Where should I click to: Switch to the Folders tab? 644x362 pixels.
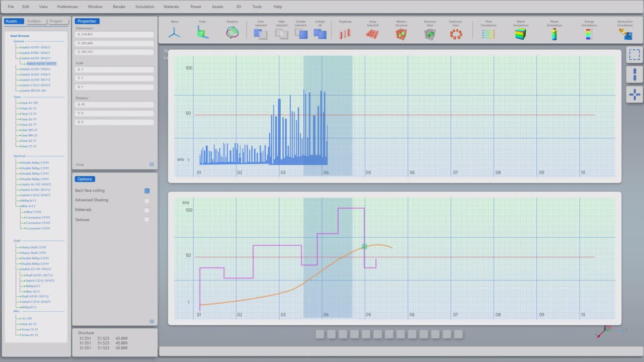click(34, 21)
